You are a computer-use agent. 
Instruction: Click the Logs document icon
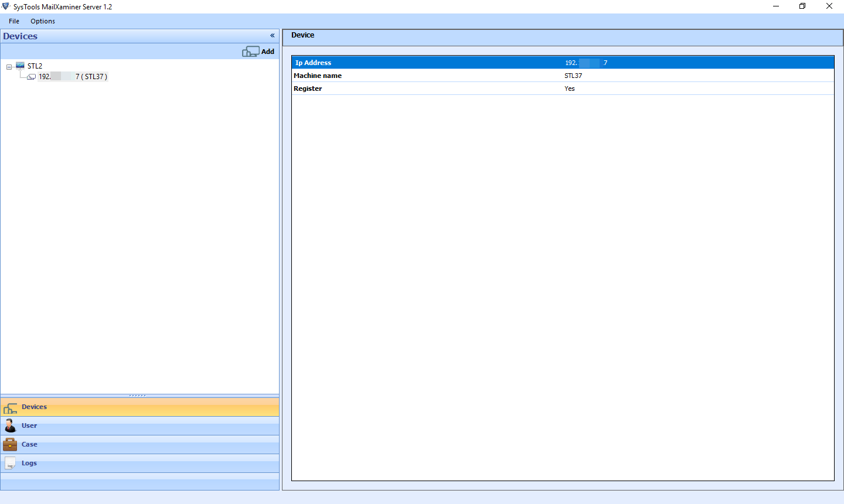coord(10,464)
